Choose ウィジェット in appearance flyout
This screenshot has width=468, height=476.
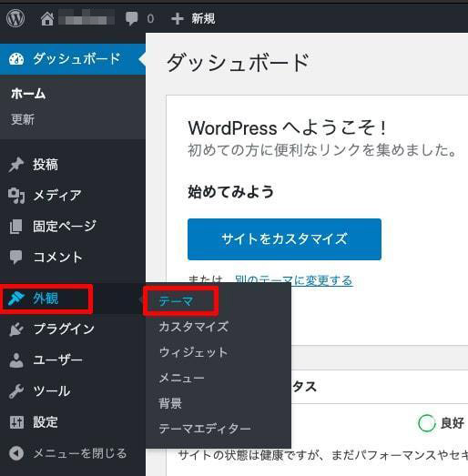pos(193,352)
